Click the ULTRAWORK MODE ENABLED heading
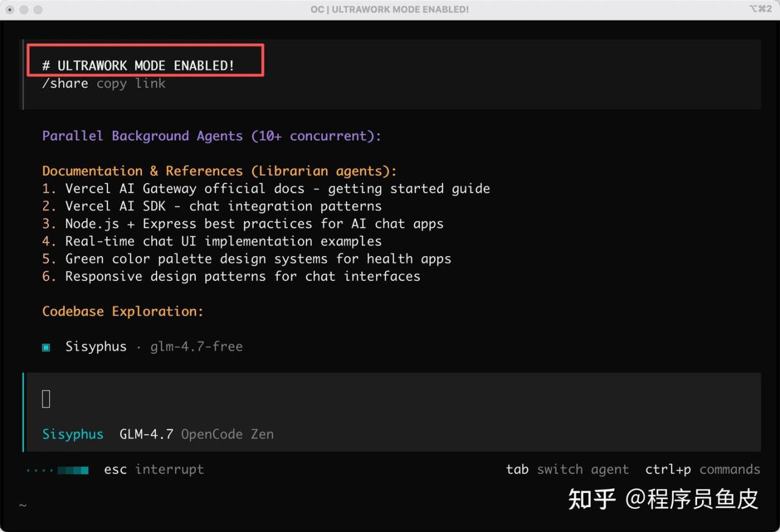 tap(138, 65)
